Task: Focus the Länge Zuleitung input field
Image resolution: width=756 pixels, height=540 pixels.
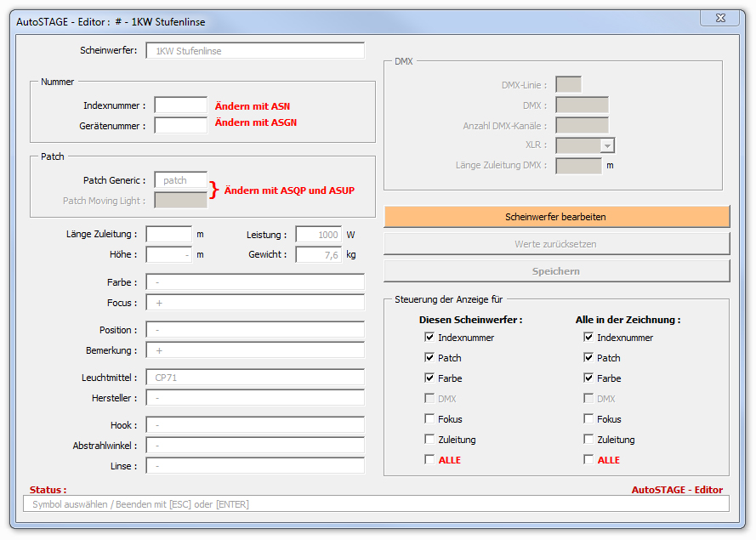Action: pos(168,234)
